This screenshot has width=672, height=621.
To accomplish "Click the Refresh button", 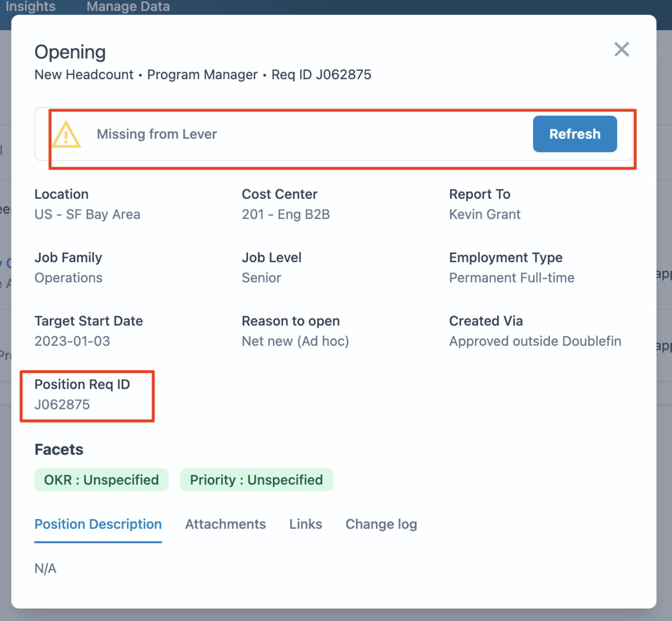I will (575, 134).
